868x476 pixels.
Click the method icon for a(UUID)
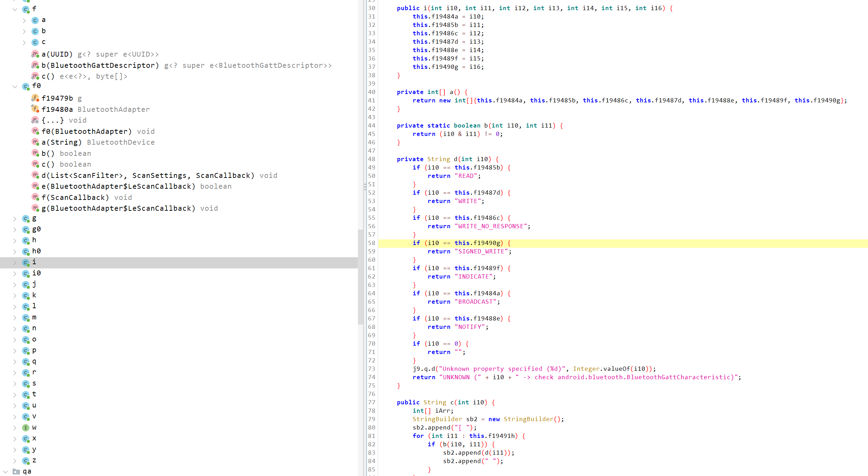click(x=35, y=54)
